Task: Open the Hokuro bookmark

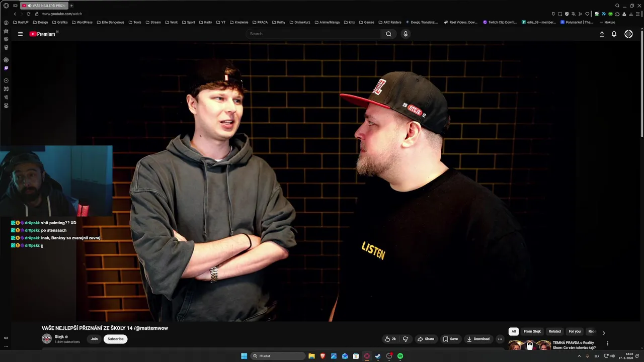Action: 607,22
